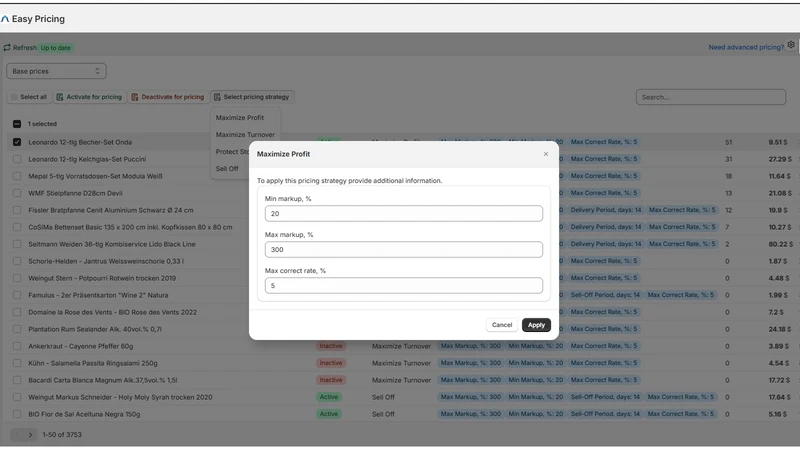This screenshot has height=450, width=800.
Task: Focus the Min markup input field
Action: coord(404,214)
